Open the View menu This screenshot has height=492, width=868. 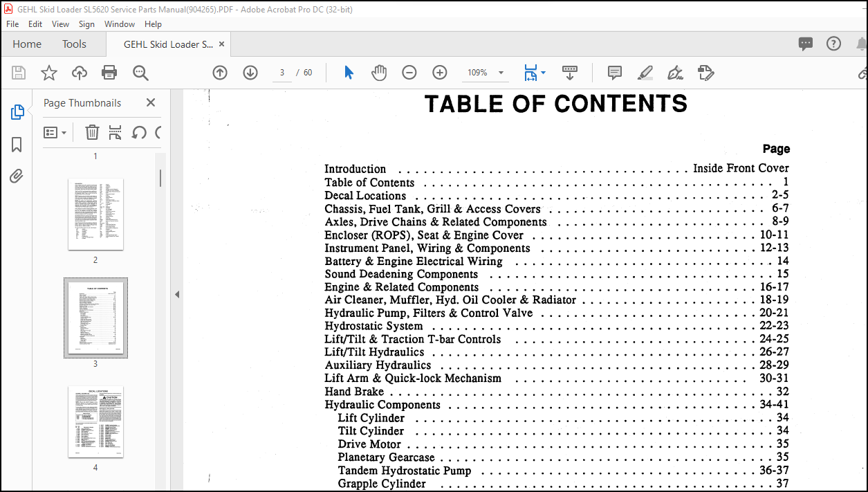pos(60,24)
